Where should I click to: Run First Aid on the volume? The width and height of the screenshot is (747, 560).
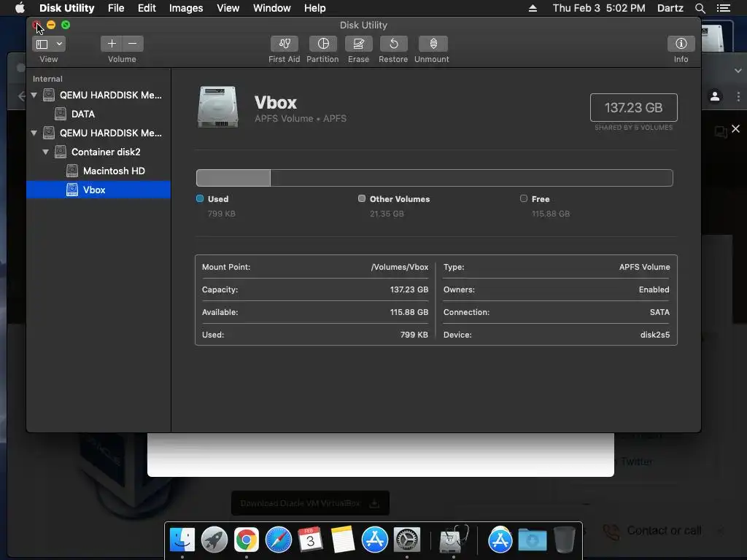[x=285, y=44]
